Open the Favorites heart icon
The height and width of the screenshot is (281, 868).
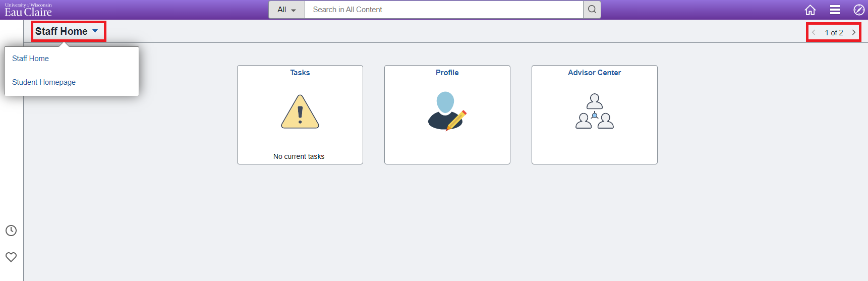pyautogui.click(x=11, y=257)
